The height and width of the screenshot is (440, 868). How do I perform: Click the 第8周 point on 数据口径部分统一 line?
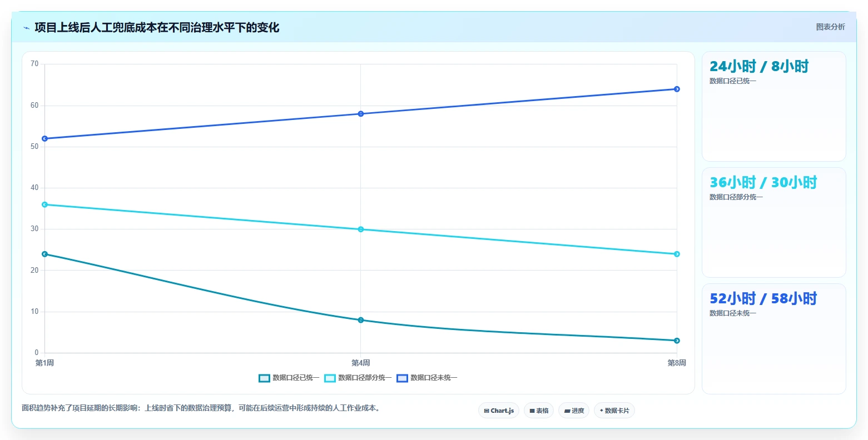[677, 254]
